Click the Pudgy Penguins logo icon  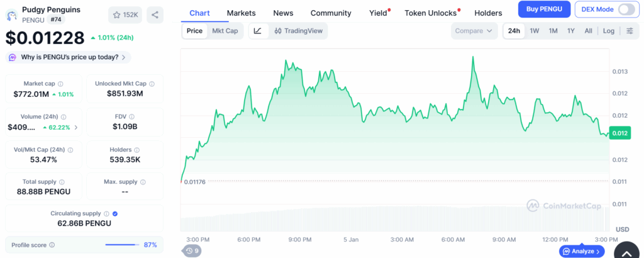[x=11, y=14]
